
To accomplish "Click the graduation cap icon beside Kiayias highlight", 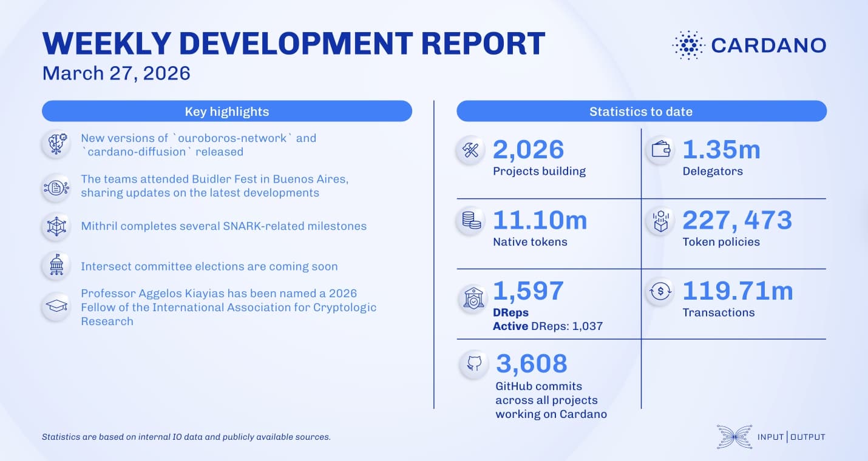I will [x=56, y=307].
